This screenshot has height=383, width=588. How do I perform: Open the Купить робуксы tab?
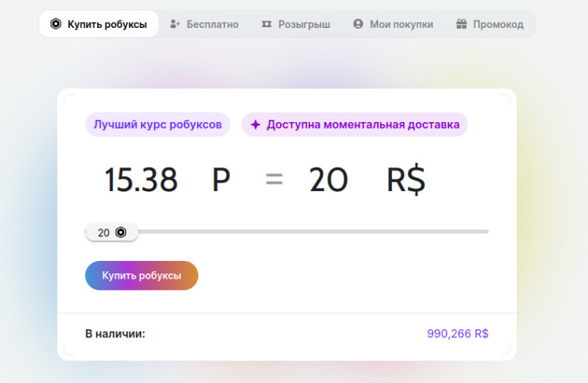pos(98,24)
